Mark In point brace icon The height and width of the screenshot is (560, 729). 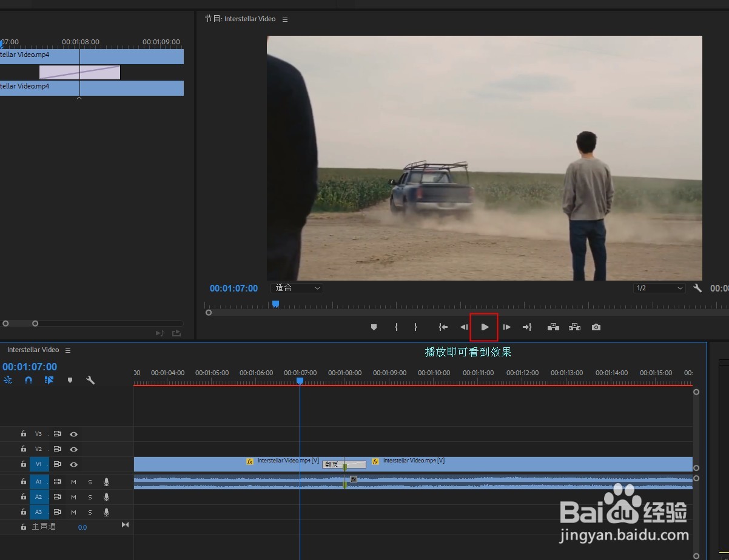click(x=396, y=327)
